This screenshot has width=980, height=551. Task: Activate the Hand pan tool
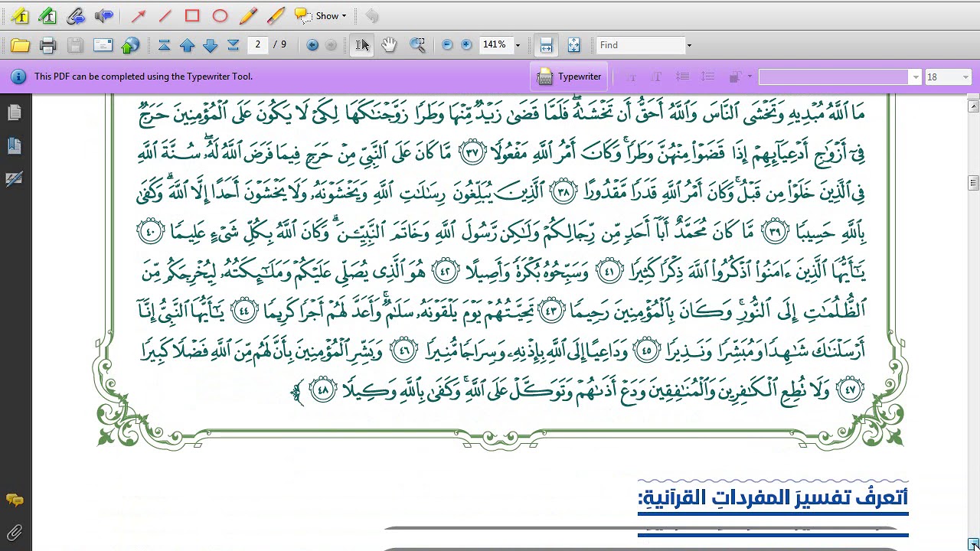pyautogui.click(x=389, y=45)
